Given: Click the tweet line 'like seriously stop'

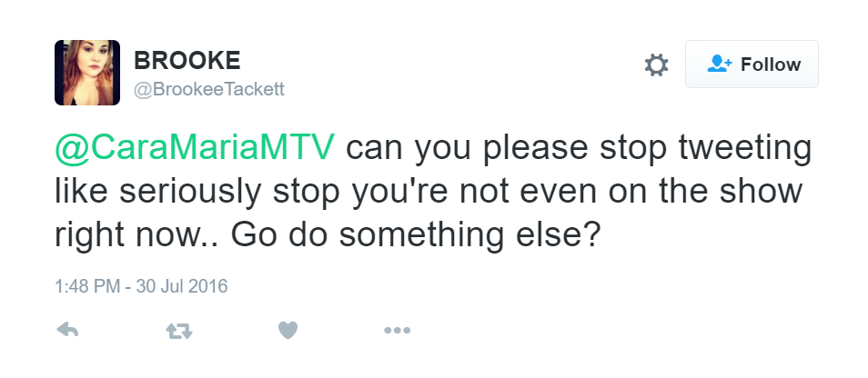Looking at the screenshot, I should (x=197, y=193).
